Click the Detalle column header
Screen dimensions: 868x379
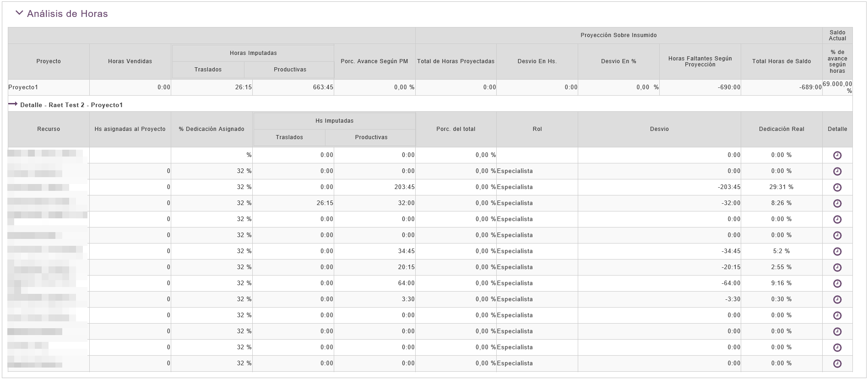[837, 129]
